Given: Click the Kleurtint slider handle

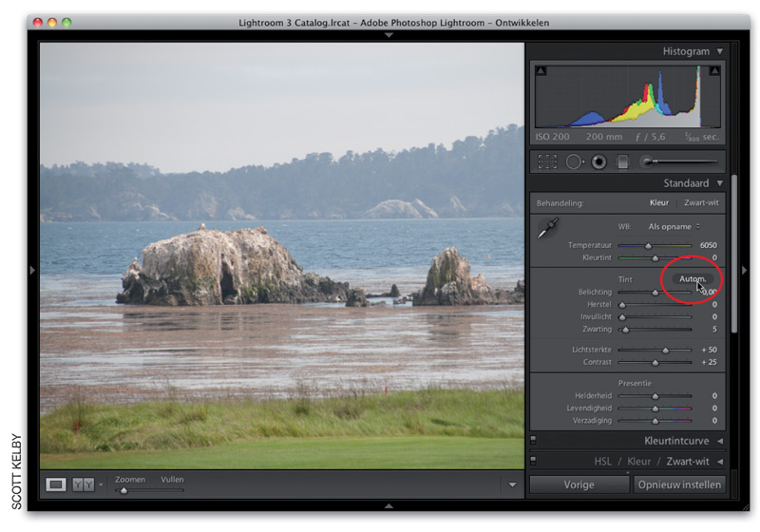Looking at the screenshot, I should [655, 257].
